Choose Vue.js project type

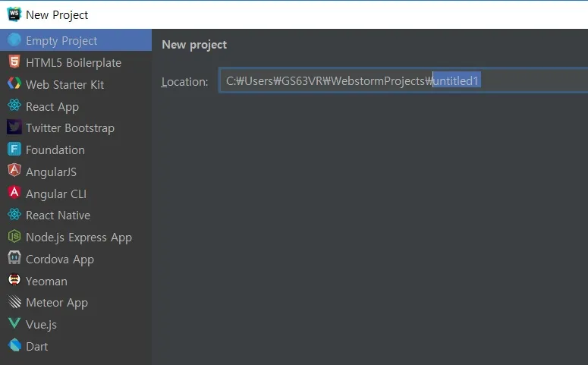click(x=76, y=324)
